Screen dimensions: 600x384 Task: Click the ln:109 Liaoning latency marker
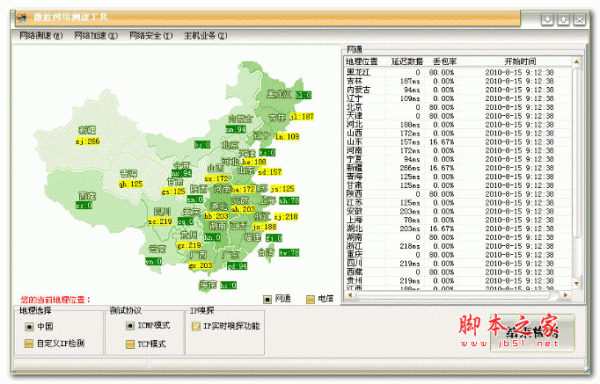[287, 137]
